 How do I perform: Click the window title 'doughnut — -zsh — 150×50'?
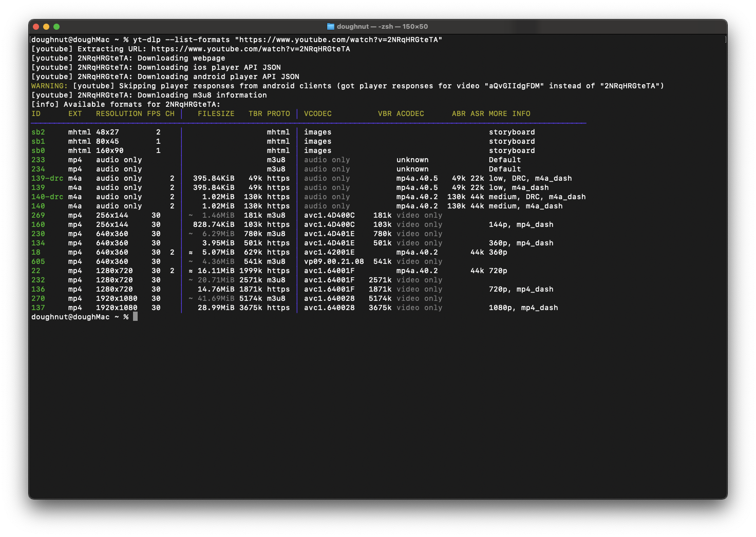tap(382, 27)
